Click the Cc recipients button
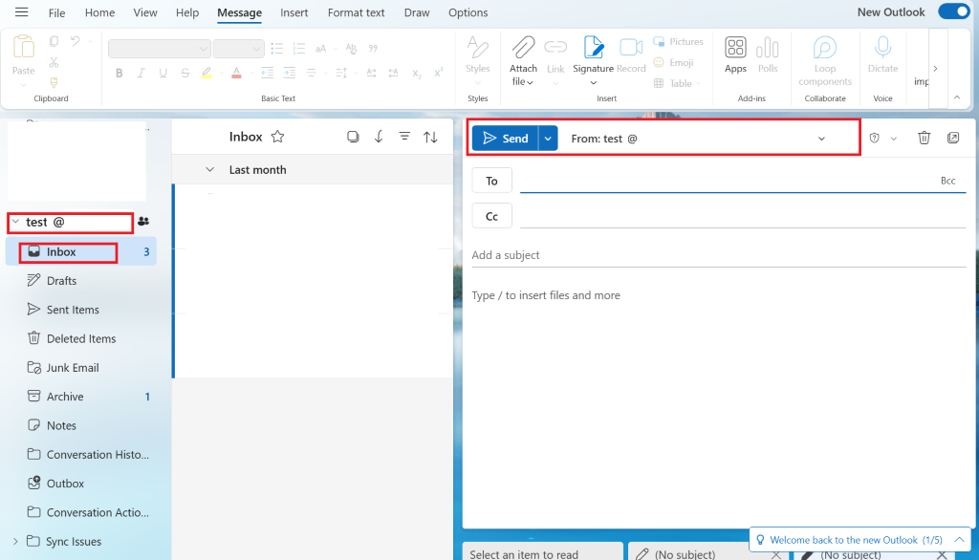Viewport: 979px width, 560px height. coord(492,216)
